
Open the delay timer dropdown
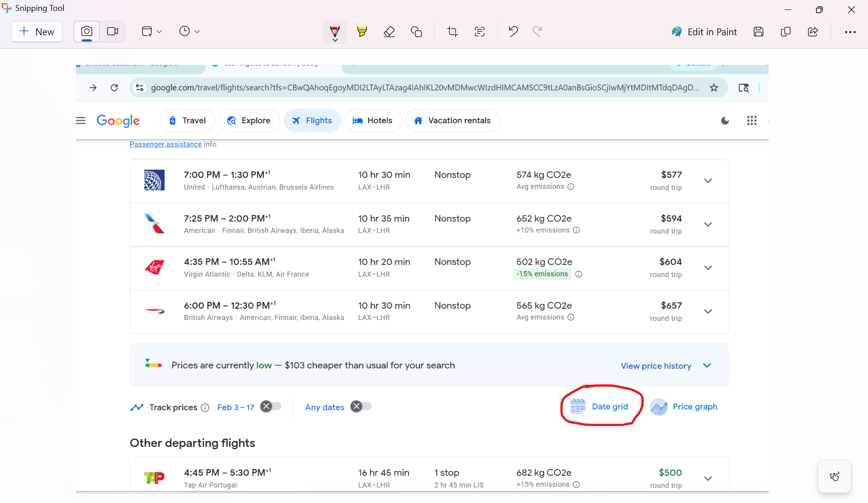[x=189, y=32]
